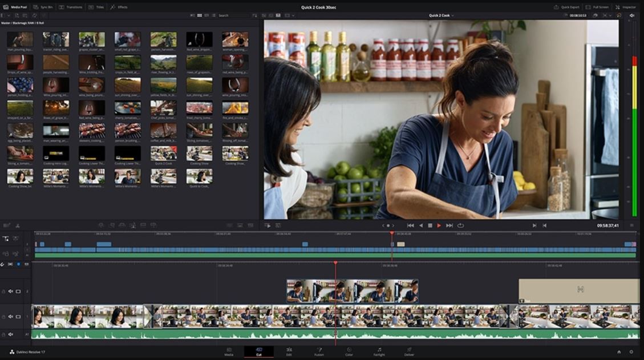Enter Full Screen viewer mode
Image resolution: width=644 pixels, height=360 pixels.
click(x=597, y=7)
